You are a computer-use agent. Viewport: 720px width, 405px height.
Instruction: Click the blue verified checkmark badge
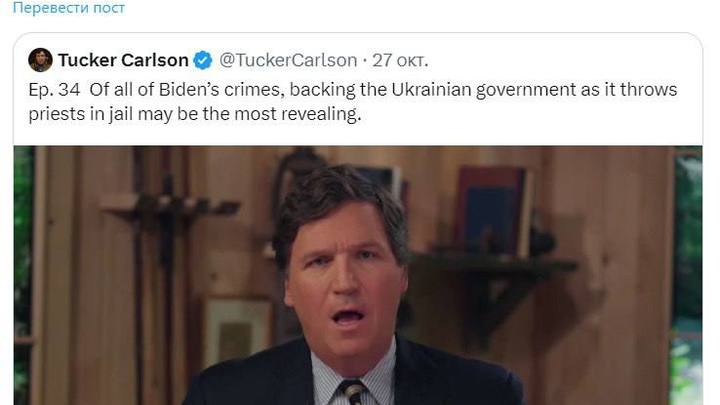(x=202, y=60)
